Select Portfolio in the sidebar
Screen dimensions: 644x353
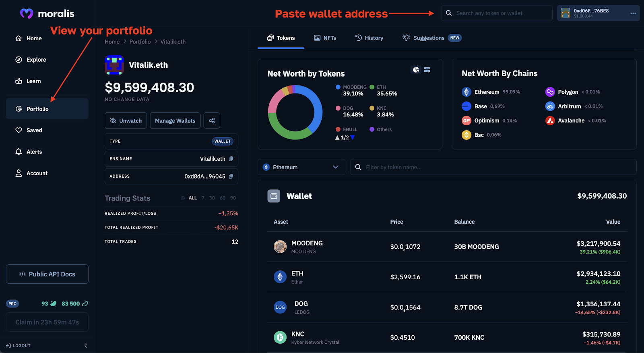point(47,109)
